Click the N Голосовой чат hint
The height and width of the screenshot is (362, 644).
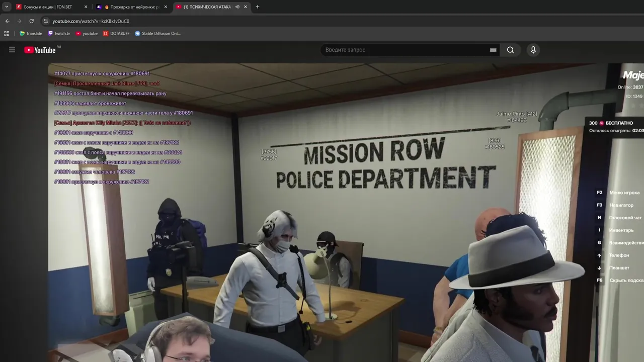click(x=619, y=218)
